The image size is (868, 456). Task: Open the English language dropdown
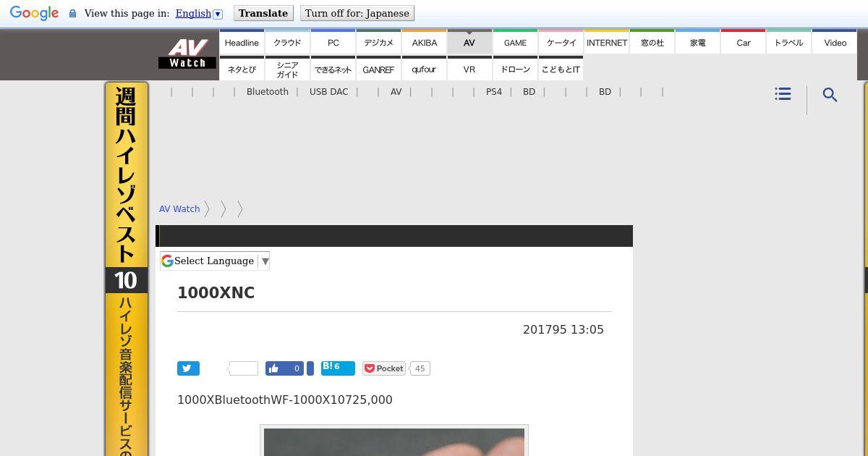(198, 13)
